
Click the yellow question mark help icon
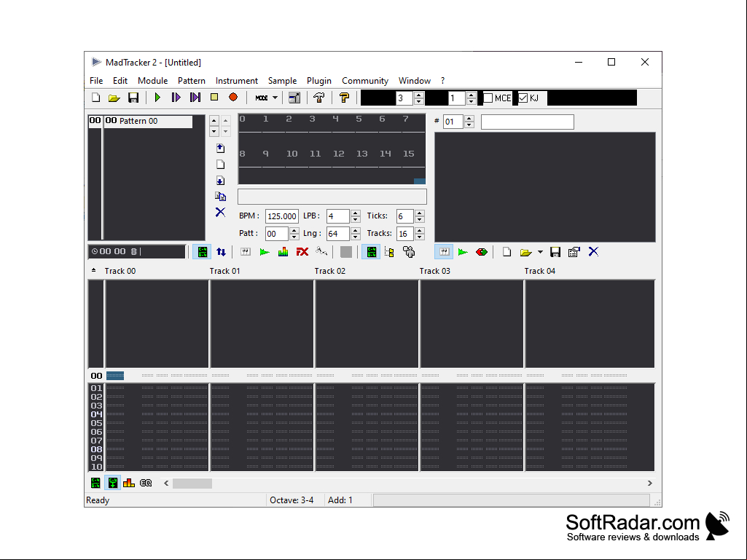pyautogui.click(x=344, y=98)
